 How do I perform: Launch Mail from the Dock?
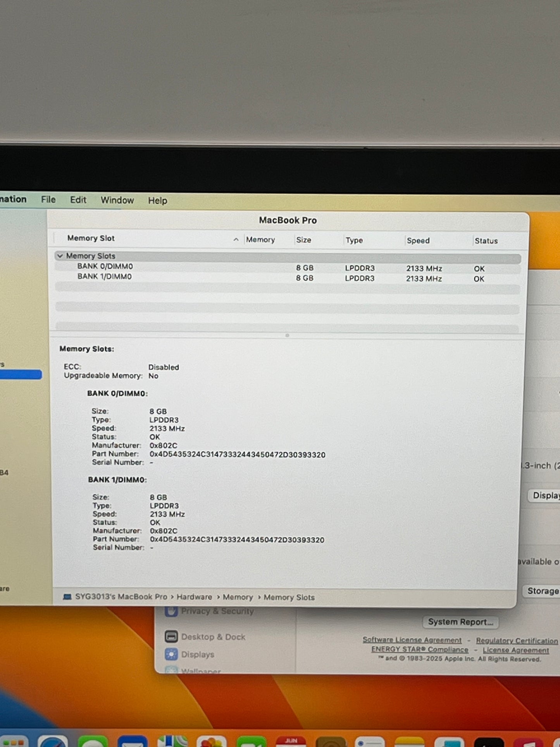133,741
